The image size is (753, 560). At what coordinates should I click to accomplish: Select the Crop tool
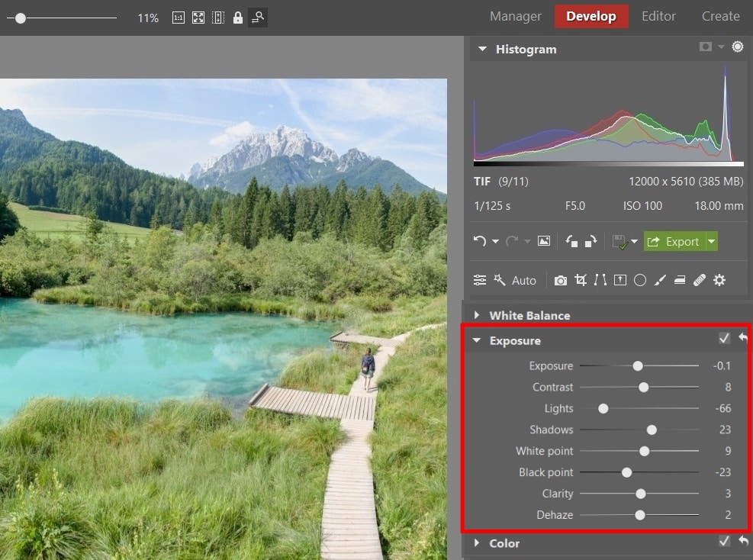click(581, 280)
